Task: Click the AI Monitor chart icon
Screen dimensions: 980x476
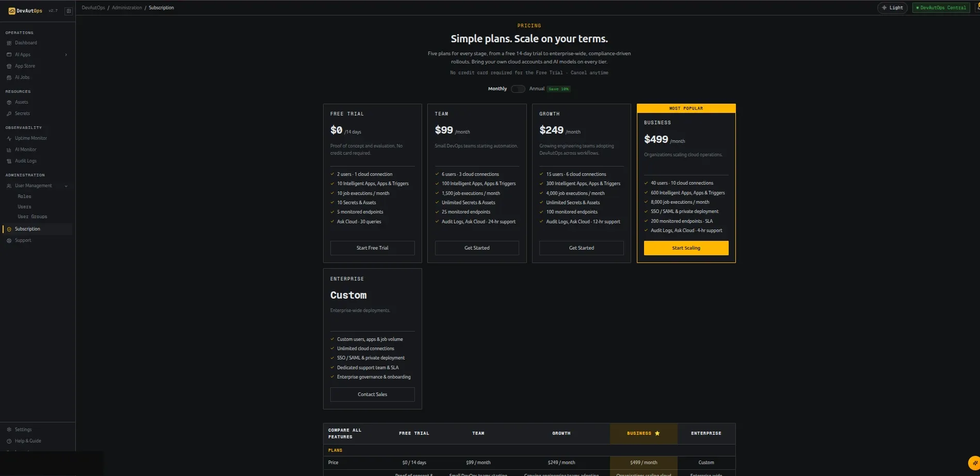Action: pyautogui.click(x=9, y=150)
